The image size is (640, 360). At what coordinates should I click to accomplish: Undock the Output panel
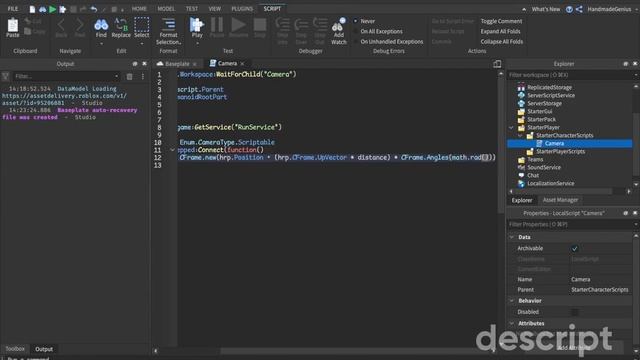point(135,64)
